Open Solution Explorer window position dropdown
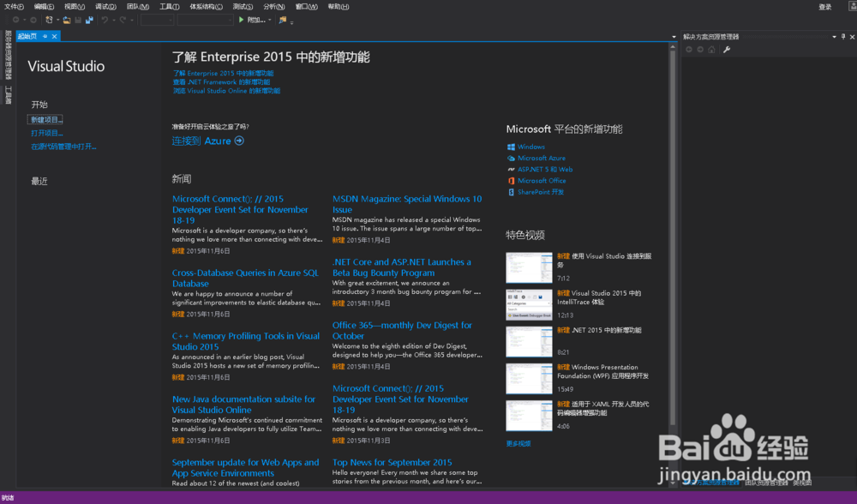The image size is (857, 504). point(834,37)
